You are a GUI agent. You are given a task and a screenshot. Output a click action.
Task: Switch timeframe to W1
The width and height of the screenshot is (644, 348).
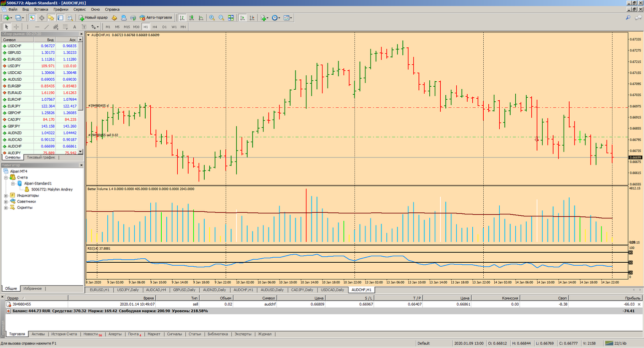[174, 26]
